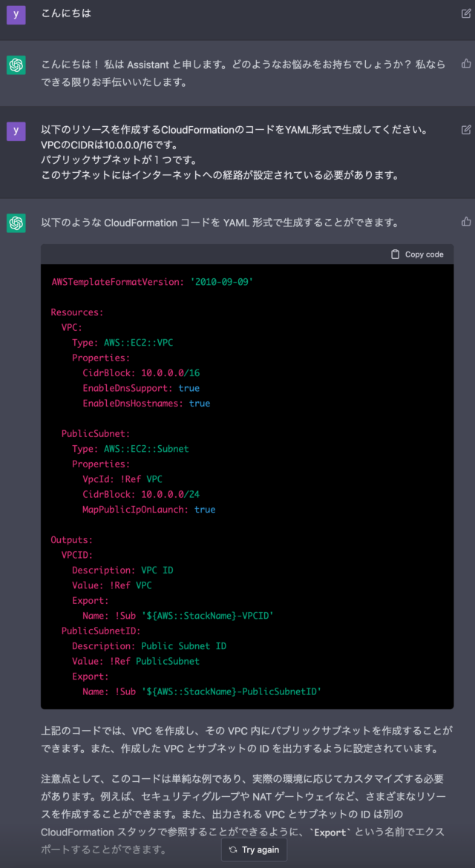Click 'Value: !Ref PublicSubnet' line
The height and width of the screenshot is (868, 475).
136,661
